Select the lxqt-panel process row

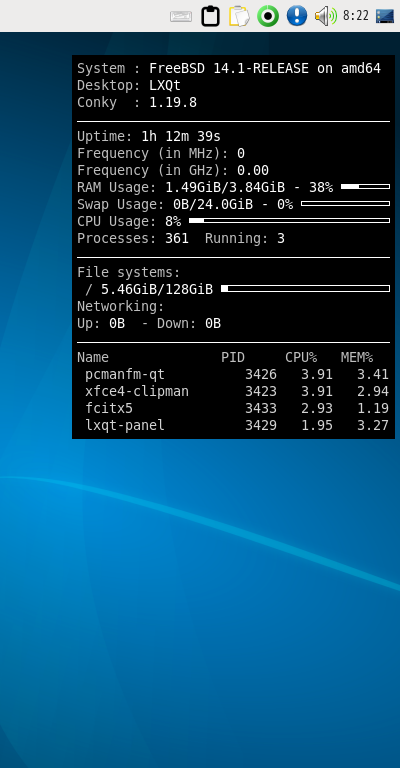tap(233, 425)
